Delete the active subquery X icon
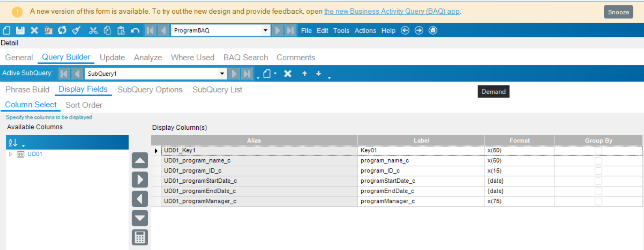Screen dimensions: 644x250 pyautogui.click(x=288, y=74)
